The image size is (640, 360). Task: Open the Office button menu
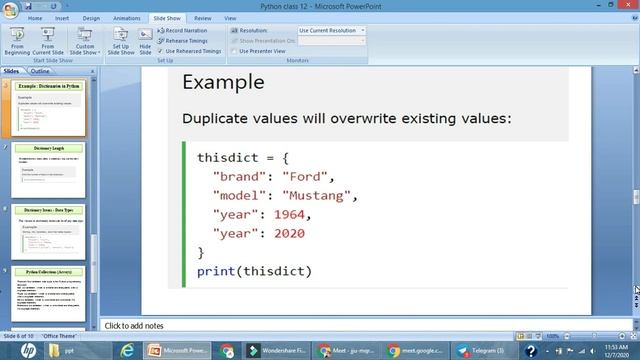coord(10,10)
